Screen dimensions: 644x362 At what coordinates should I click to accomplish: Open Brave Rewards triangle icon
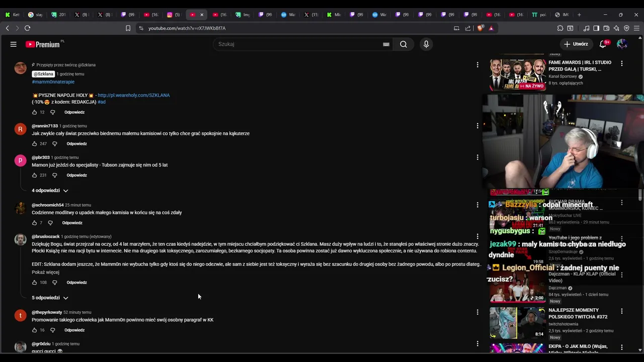tap(491, 28)
